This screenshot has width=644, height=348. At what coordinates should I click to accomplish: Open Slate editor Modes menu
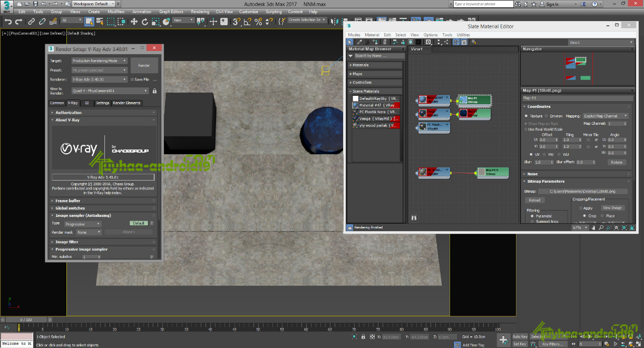pyautogui.click(x=354, y=35)
